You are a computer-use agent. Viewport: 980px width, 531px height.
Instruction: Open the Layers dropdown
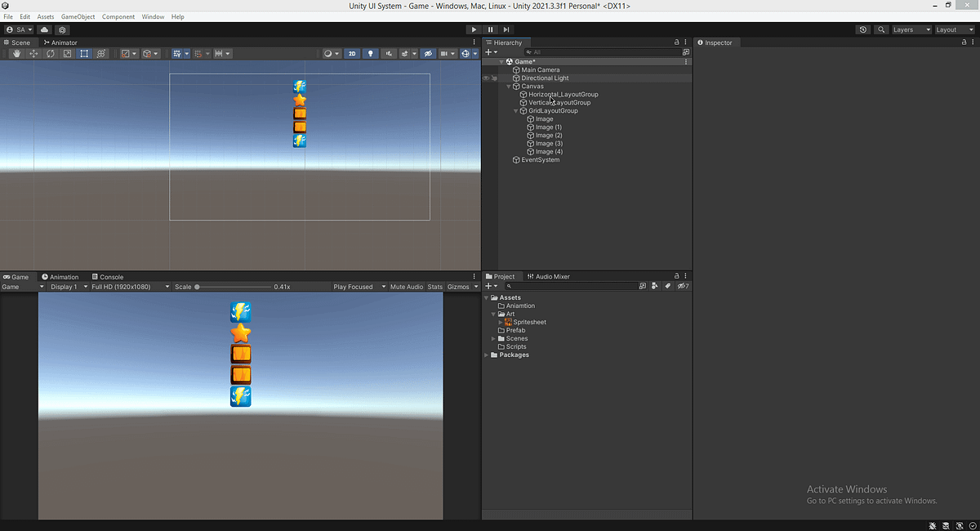911,29
